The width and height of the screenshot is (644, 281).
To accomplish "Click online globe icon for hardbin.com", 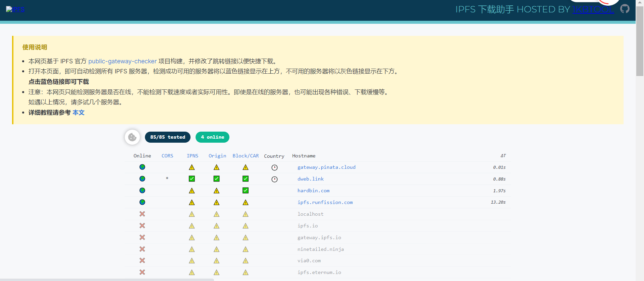I will tap(142, 191).
